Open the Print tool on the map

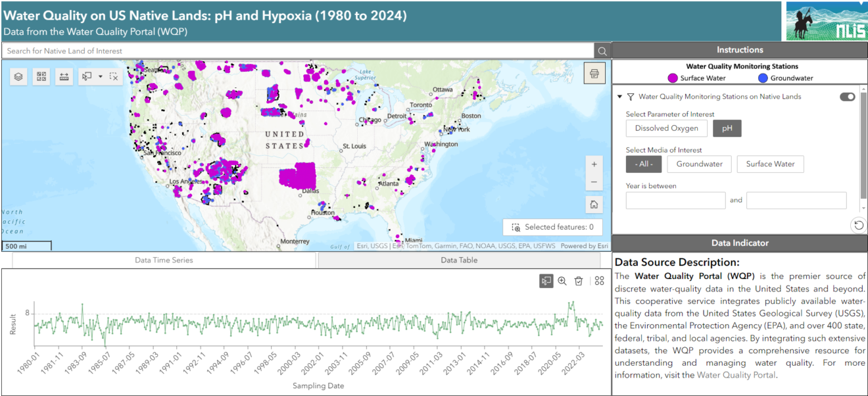pos(594,73)
